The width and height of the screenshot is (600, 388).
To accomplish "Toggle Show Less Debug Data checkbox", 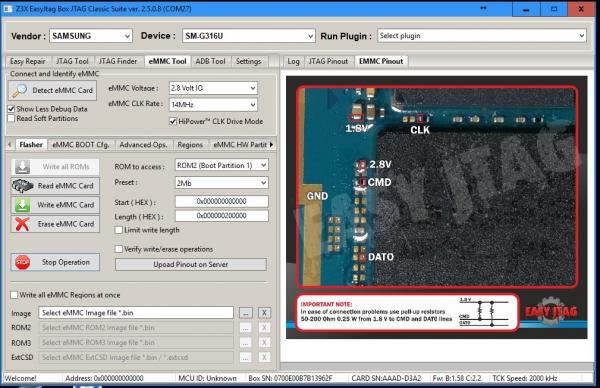I will tap(11, 109).
